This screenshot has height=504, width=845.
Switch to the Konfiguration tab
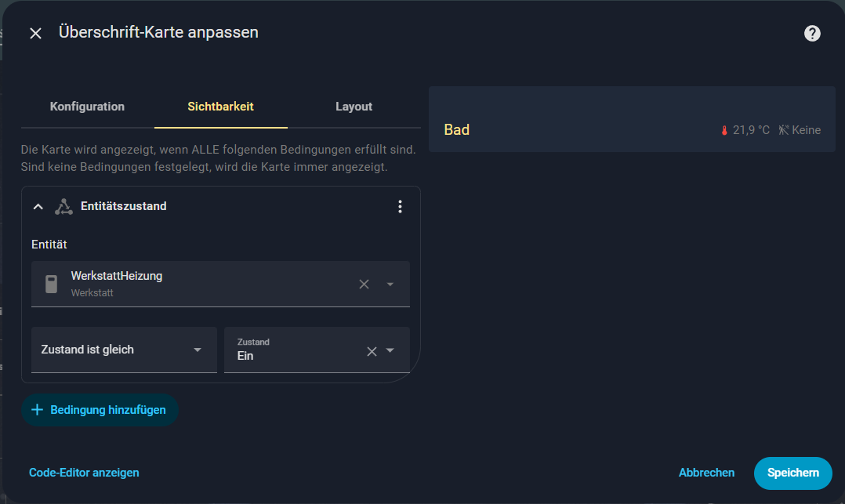87,107
